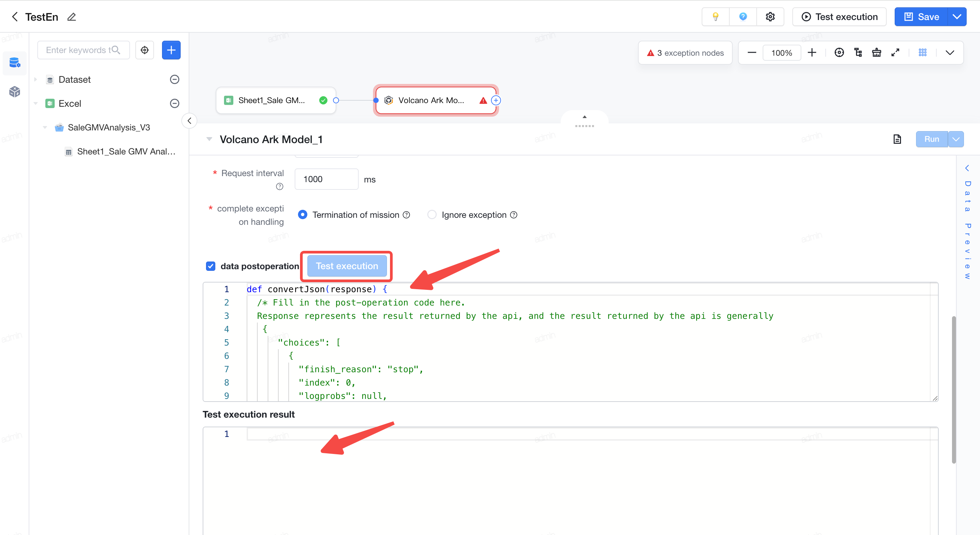Expand the Dataset tree node
The image size is (980, 535).
coord(36,79)
